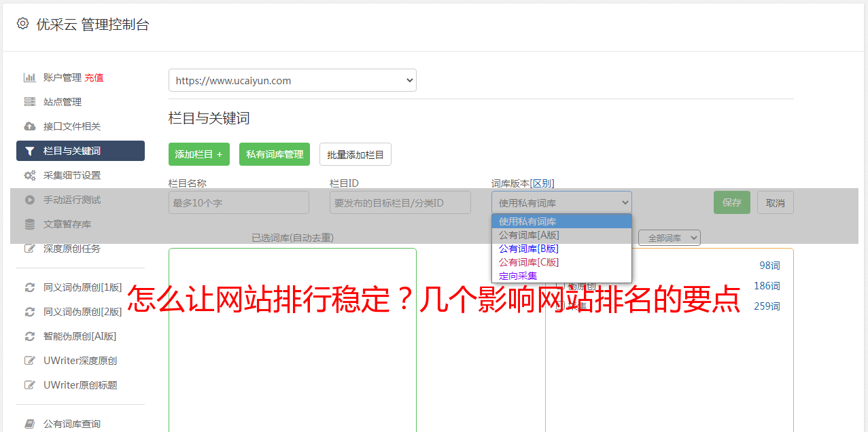Click the 批量添加栏目 button
Screen dimensions: 868x432
[x=355, y=154]
